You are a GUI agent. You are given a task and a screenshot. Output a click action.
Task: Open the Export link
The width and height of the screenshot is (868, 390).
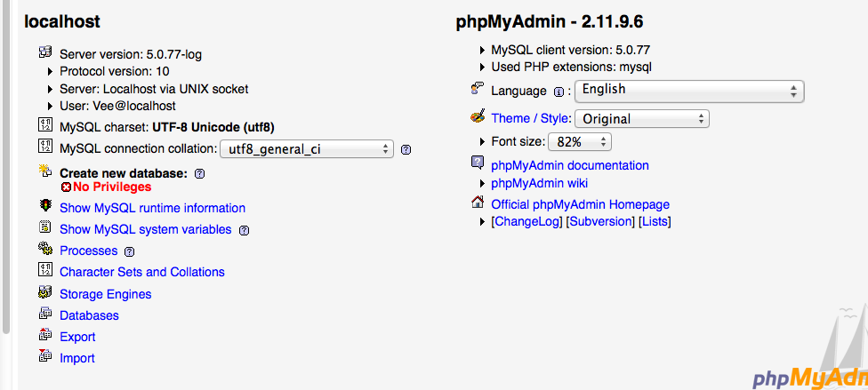[x=77, y=337]
